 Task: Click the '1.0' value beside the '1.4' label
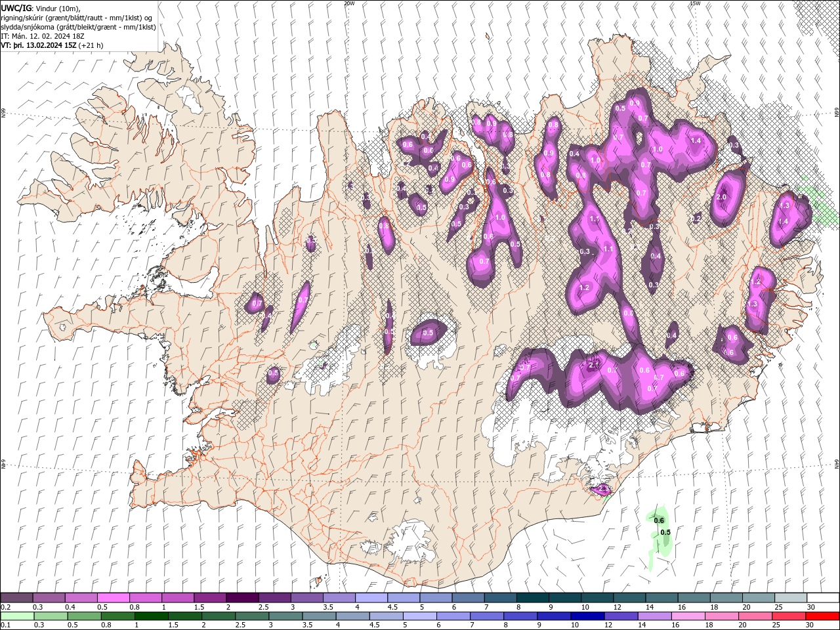(658, 150)
